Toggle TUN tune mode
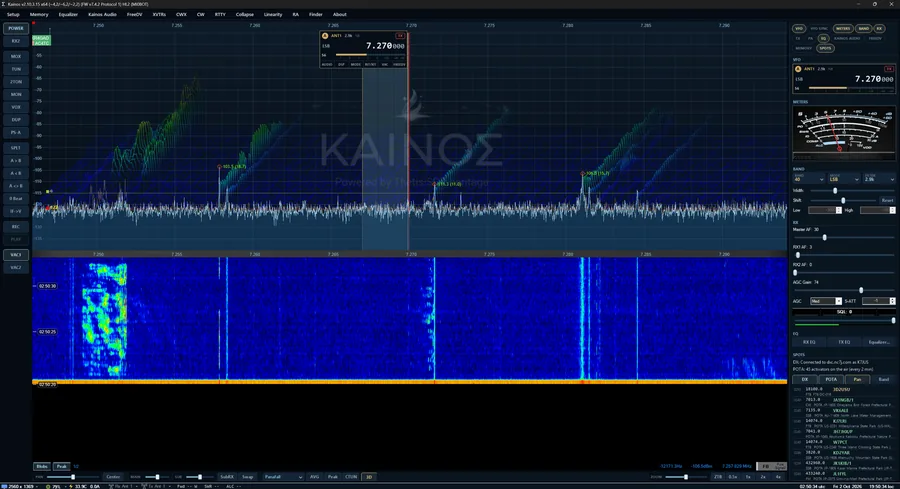Image resolution: width=900 pixels, height=489 pixels. (x=15, y=69)
